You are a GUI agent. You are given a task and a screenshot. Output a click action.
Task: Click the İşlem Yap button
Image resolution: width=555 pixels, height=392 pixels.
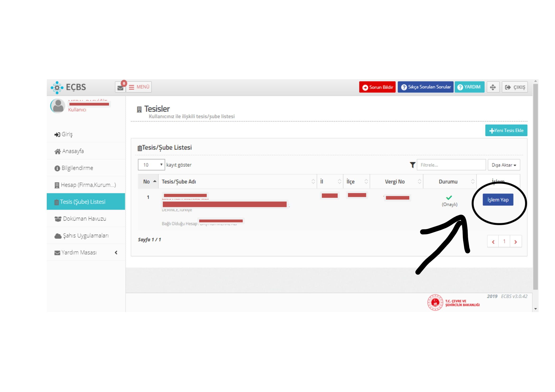tap(498, 200)
